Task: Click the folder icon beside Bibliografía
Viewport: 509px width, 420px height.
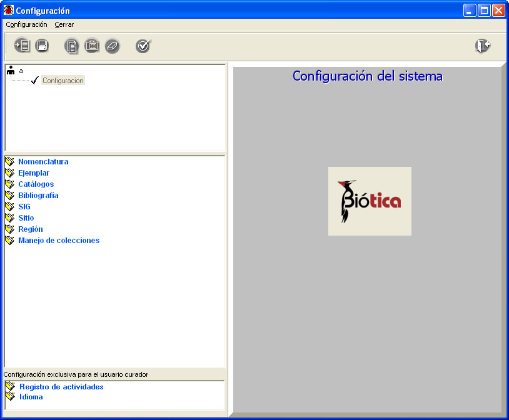Action: [10, 195]
